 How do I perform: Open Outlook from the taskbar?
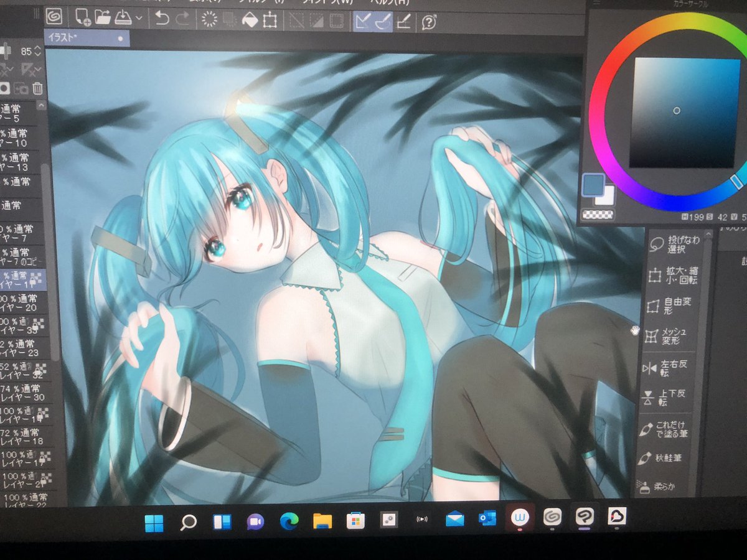click(x=487, y=518)
